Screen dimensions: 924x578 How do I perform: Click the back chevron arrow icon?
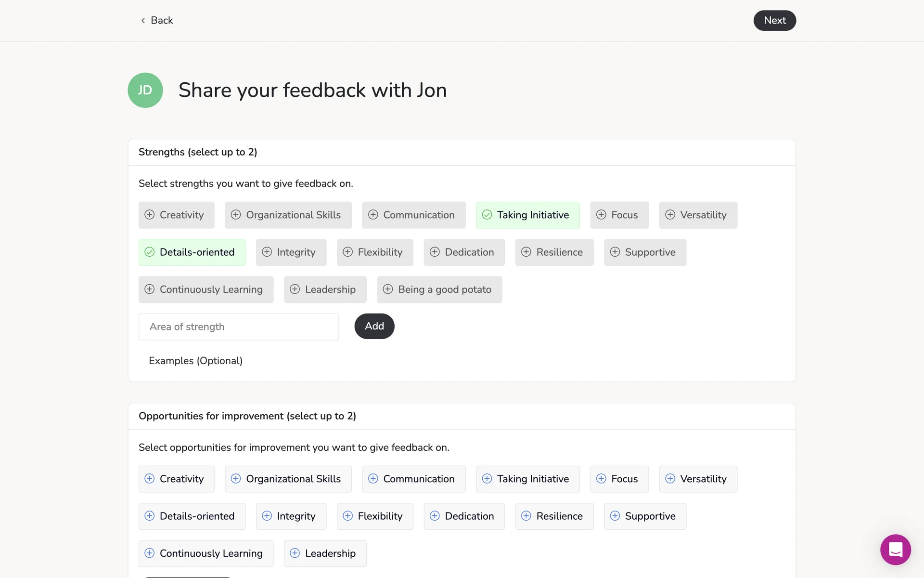[143, 20]
